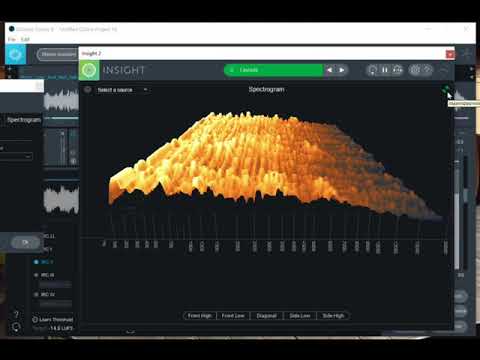This screenshot has height=360, width=480.
Task: Click the collapse chevron at Insight window bottom
Action: (131, 332)
